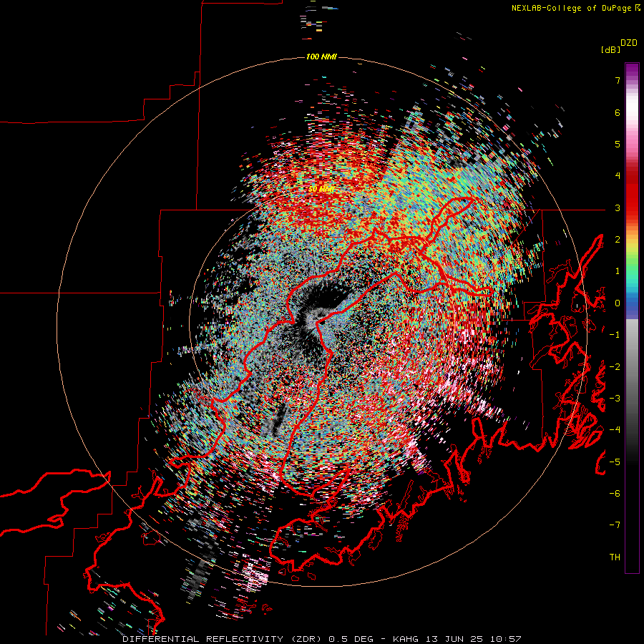Click the positive 1 dB tick label
This screenshot has height=644, width=644.
[618, 271]
